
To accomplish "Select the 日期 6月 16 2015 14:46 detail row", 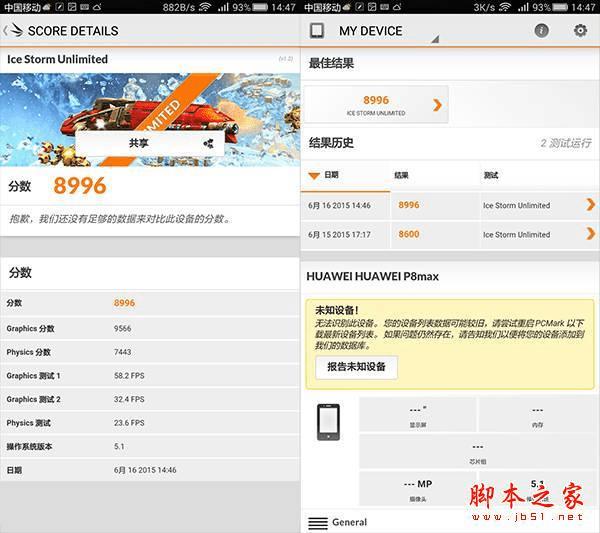I will tap(150, 470).
